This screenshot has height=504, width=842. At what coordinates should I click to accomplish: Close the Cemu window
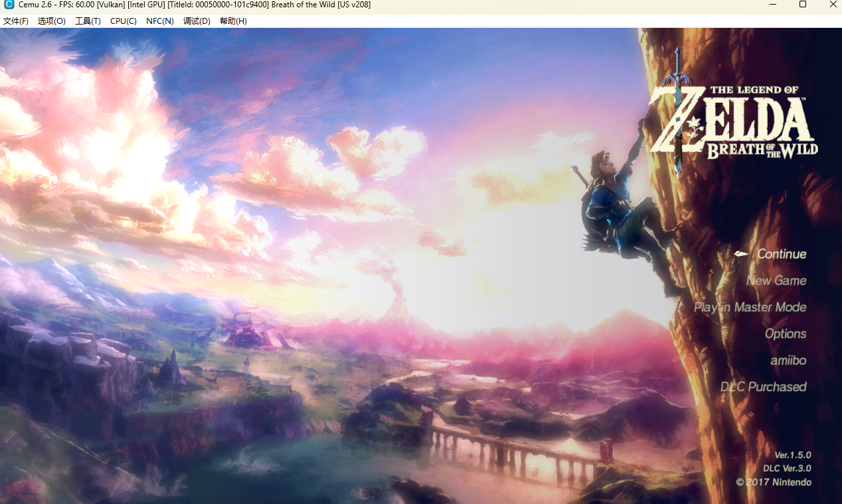(x=833, y=5)
